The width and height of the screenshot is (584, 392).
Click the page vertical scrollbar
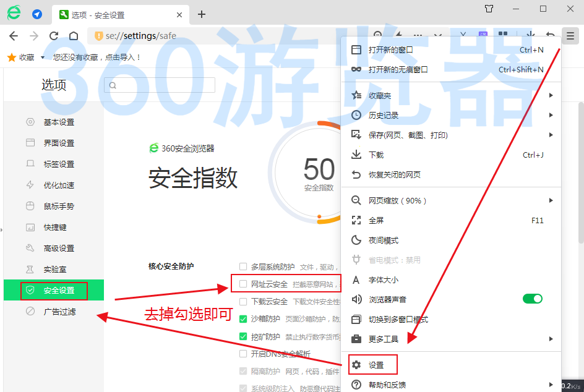tap(581, 173)
